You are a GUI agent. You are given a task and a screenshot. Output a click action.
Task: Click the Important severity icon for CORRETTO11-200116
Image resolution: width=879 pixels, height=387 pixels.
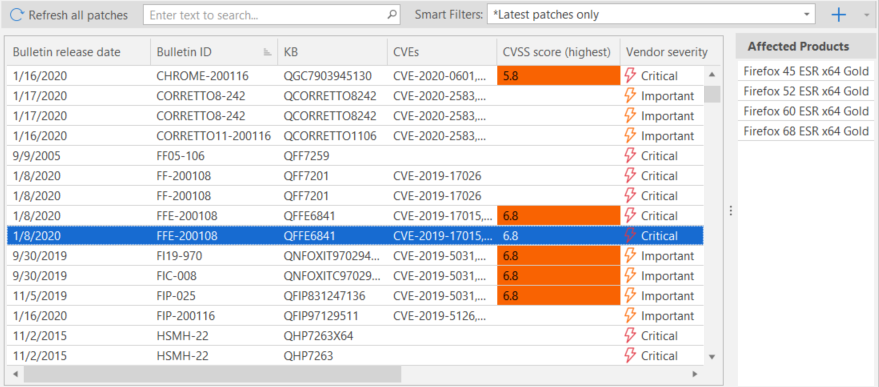[631, 136]
